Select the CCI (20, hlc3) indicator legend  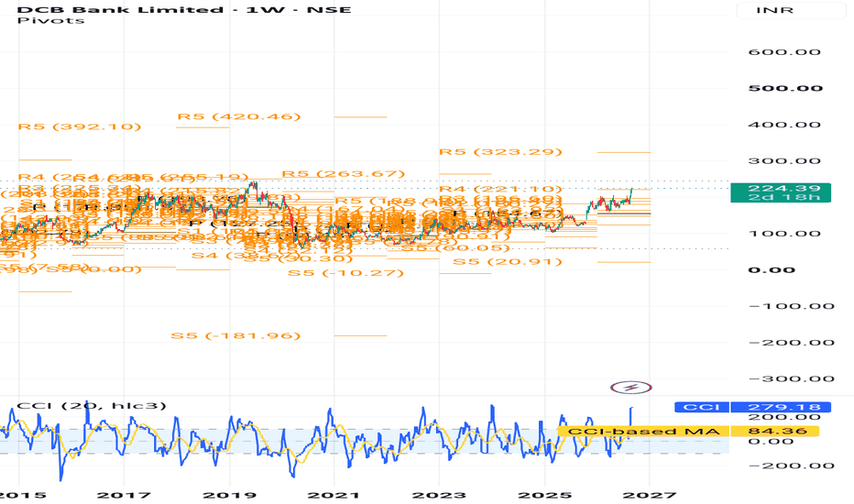click(92, 405)
